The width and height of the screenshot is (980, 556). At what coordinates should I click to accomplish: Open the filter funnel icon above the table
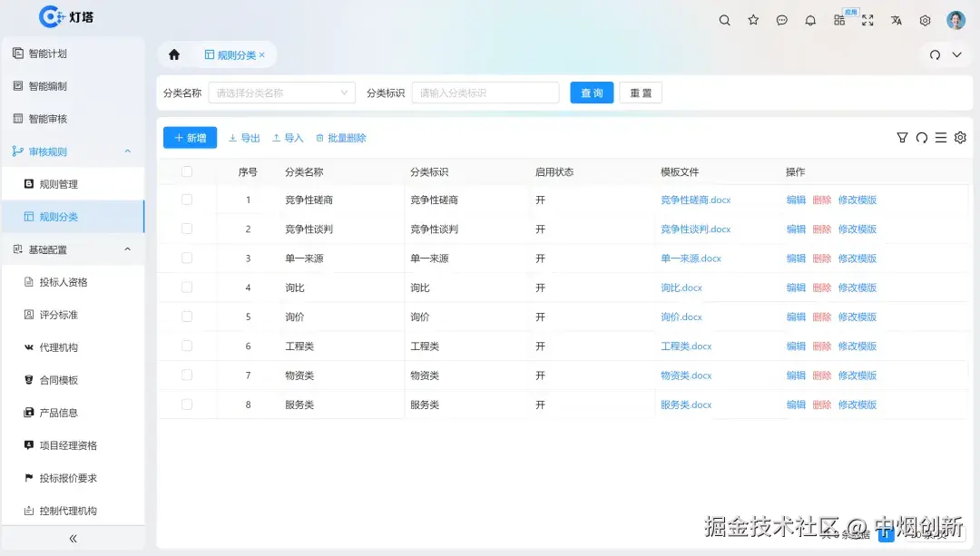902,137
